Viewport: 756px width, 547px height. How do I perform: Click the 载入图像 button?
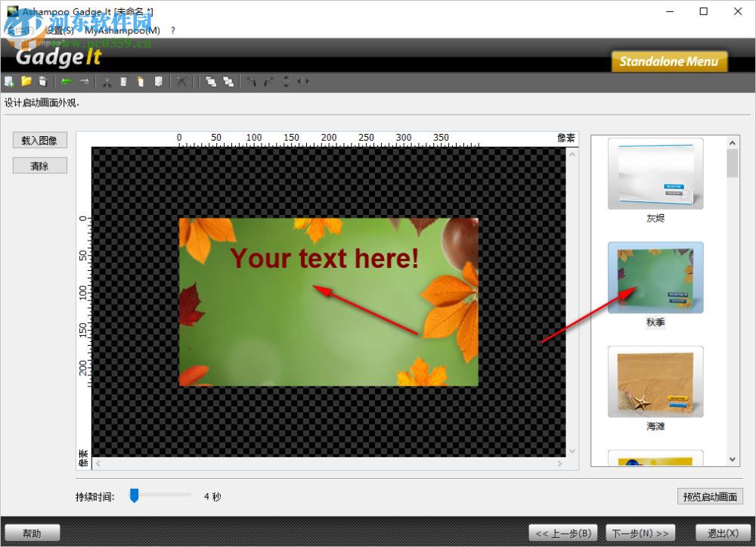(x=39, y=141)
